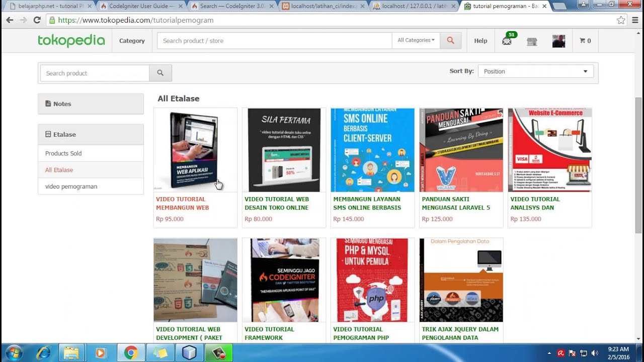Open Windows Start button
Screen dimensions: 644x362
click(14, 353)
